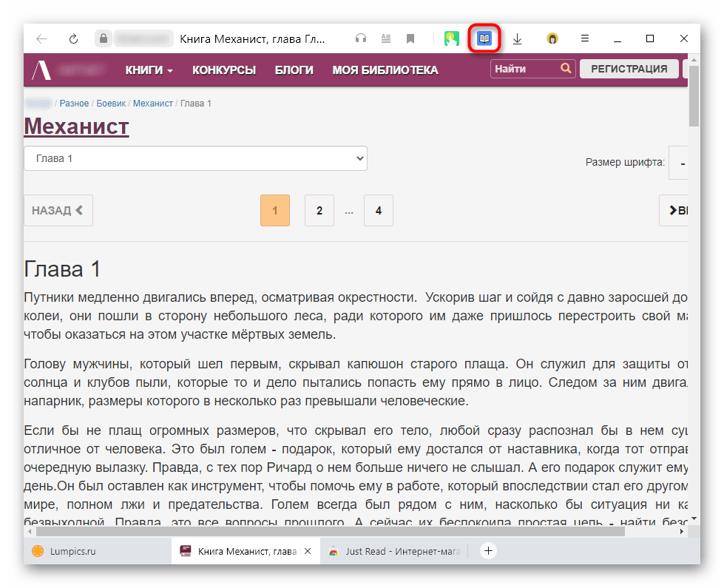This screenshot has height=588, width=724.
Task: Submit search with the magnifier icon
Action: (566, 68)
